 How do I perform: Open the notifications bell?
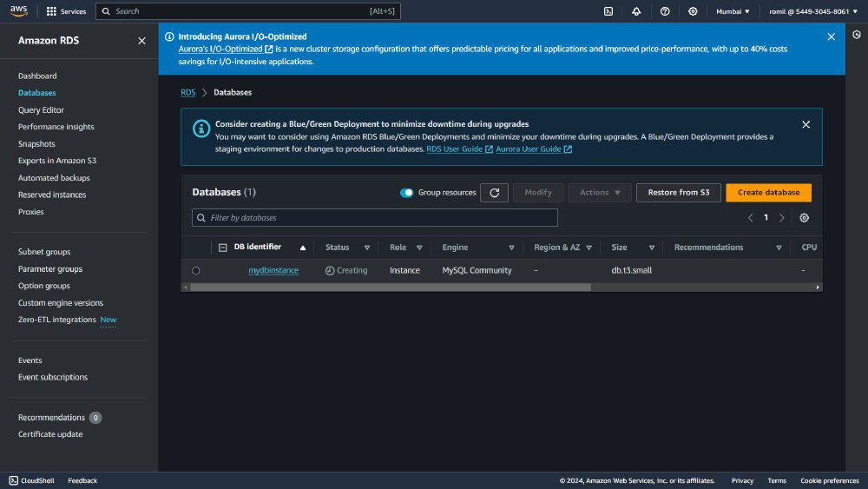pos(636,11)
